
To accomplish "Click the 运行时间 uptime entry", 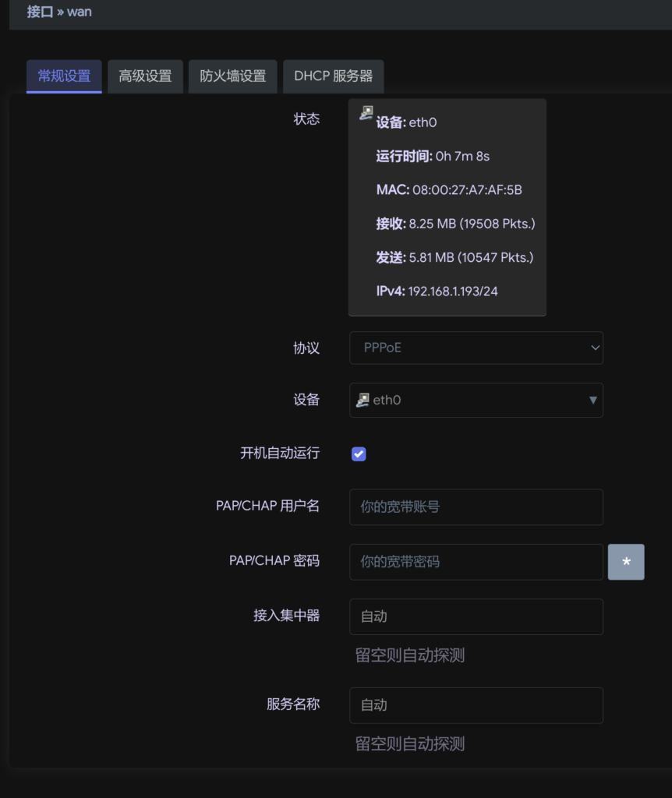I will (x=433, y=157).
